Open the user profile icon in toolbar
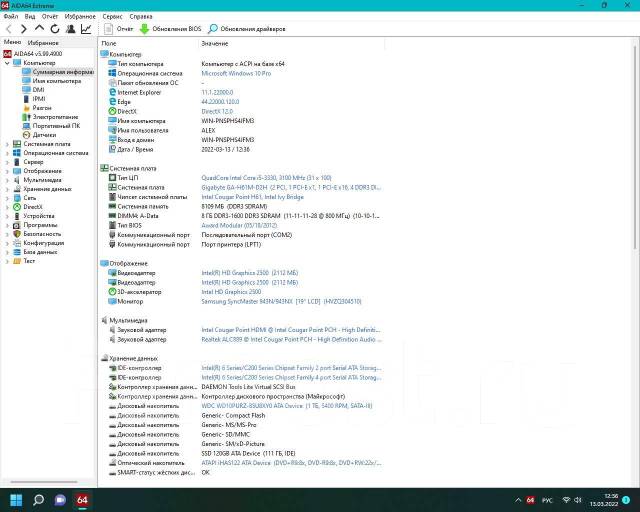 tap(71, 29)
